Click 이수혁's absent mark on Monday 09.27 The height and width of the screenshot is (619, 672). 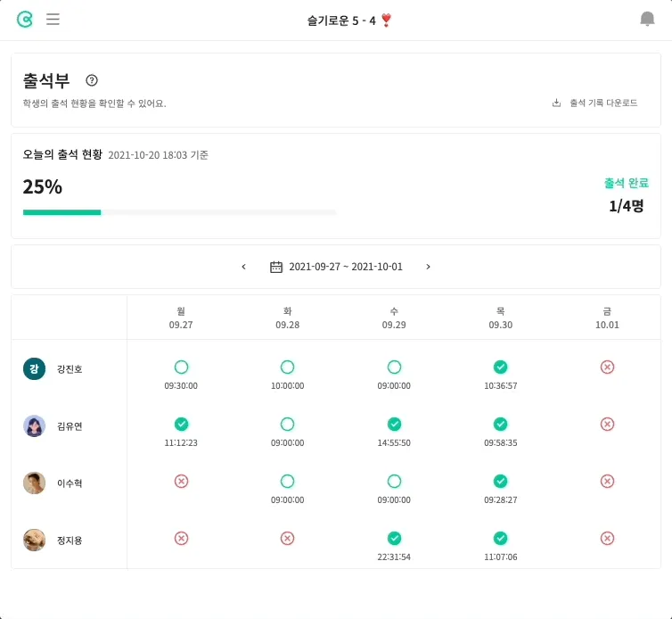pos(181,481)
